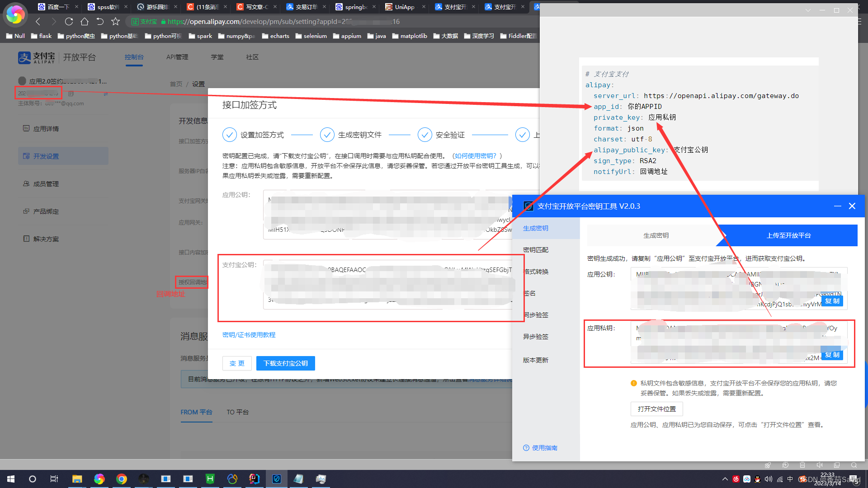Click the copy icon beside the APPID
This screenshot has height=488, width=868.
71,94
